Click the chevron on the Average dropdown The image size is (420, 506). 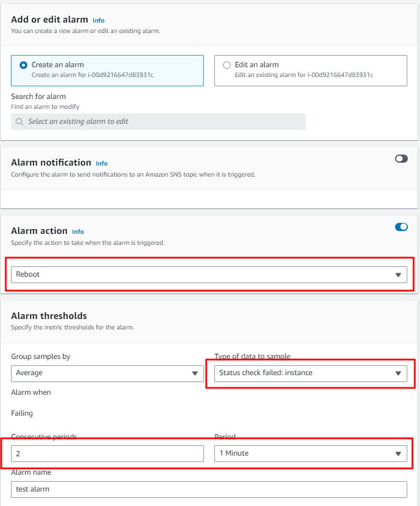pos(195,373)
